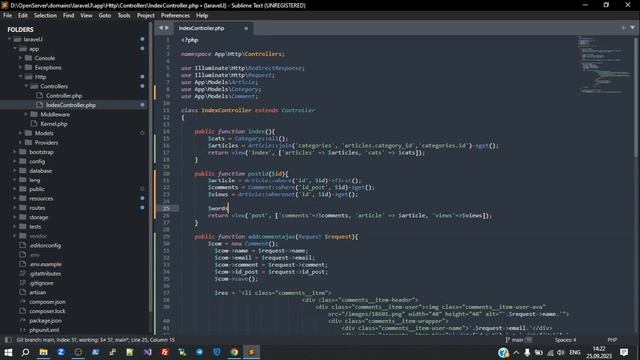Click line number 29 in the gutter
This screenshot has width=640, height=360.
tap(166, 236)
